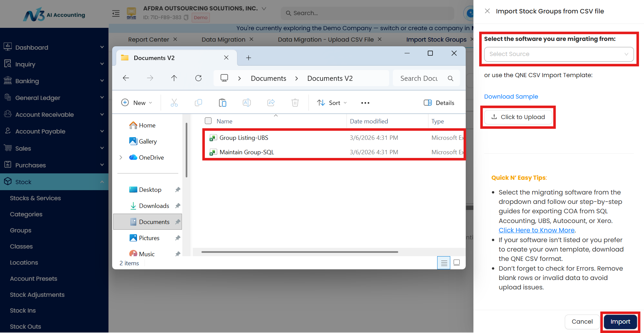Image resolution: width=644 pixels, height=333 pixels.
Task: Click the Cut scissors icon
Action: [x=174, y=103]
